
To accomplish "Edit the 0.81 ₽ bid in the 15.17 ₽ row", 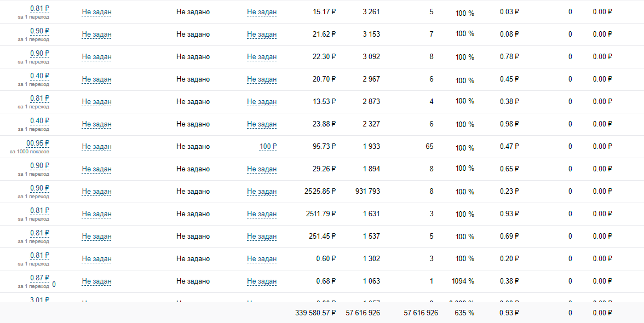I will pos(39,9).
